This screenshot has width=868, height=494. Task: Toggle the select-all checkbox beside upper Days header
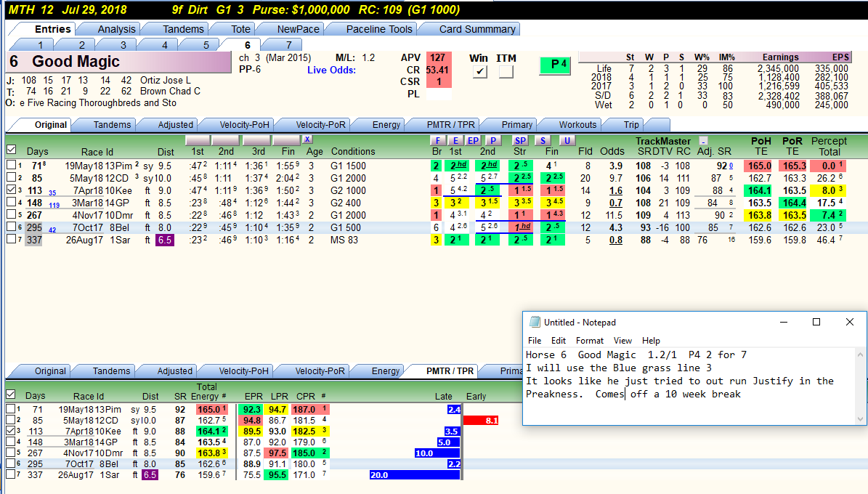coord(11,150)
